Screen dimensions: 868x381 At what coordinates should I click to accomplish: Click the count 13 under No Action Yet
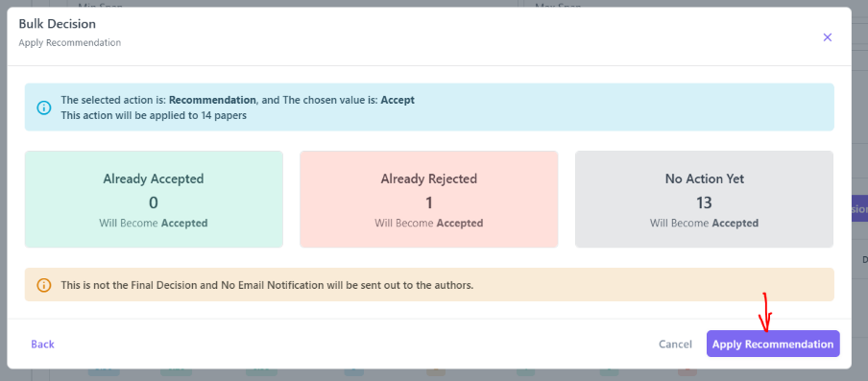pos(704,202)
